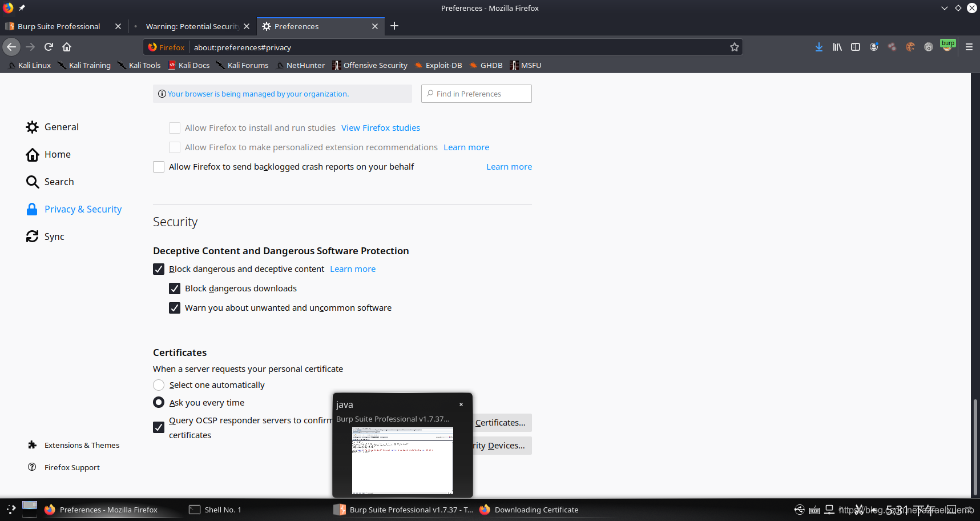
Task: Switch to Warning: Potential Security tab
Action: click(x=191, y=26)
